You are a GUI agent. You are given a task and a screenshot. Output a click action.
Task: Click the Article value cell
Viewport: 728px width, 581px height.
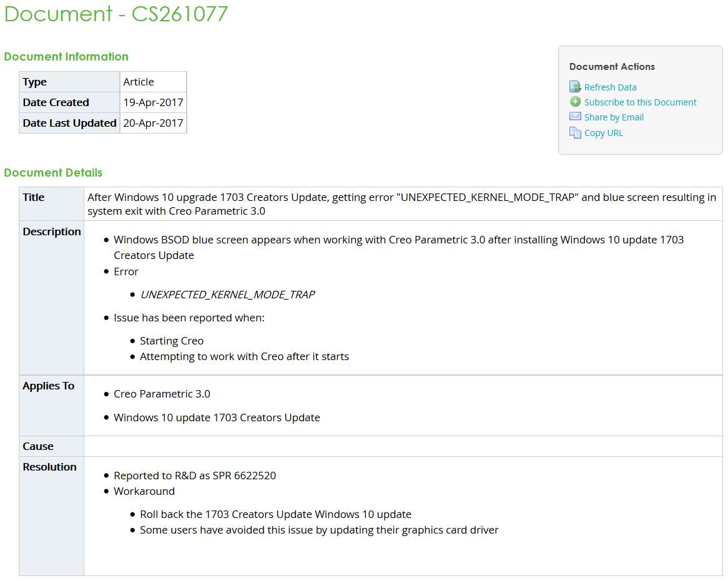pos(153,82)
